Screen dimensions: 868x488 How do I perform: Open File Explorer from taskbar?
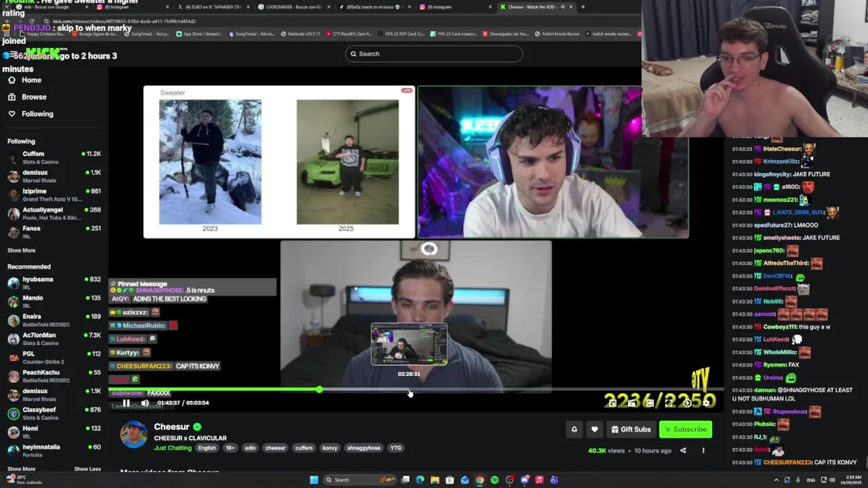435,480
